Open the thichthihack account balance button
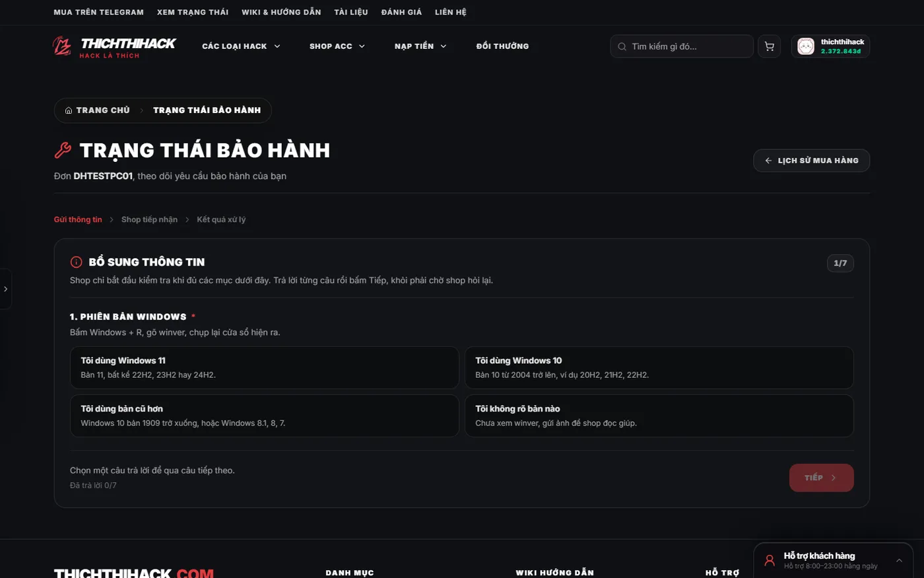This screenshot has width=924, height=578. tap(830, 46)
